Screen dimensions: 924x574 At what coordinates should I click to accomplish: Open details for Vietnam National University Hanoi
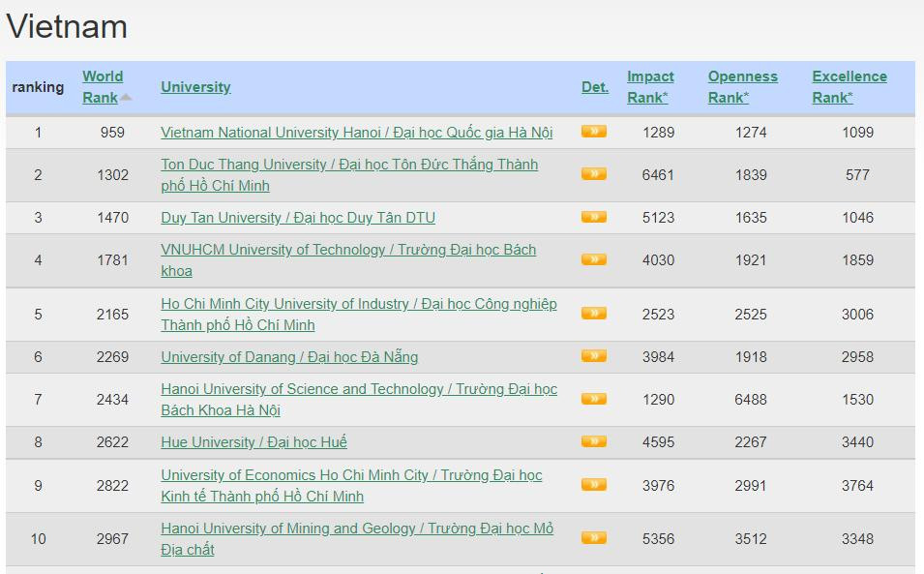click(593, 133)
